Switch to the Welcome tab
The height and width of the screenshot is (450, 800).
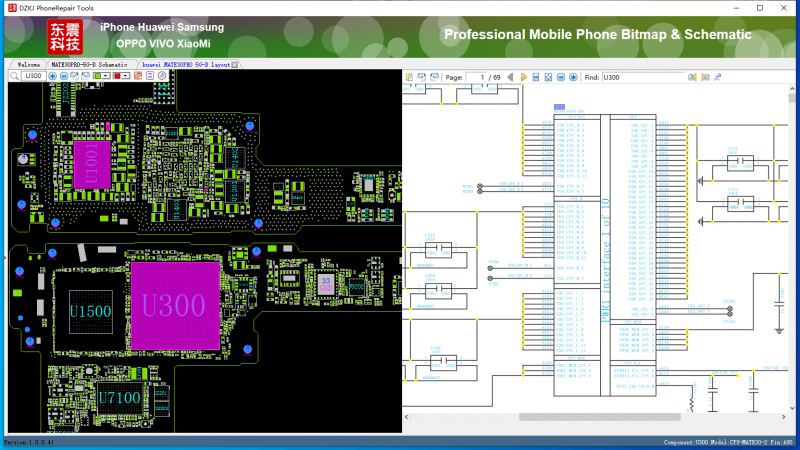pyautogui.click(x=29, y=65)
